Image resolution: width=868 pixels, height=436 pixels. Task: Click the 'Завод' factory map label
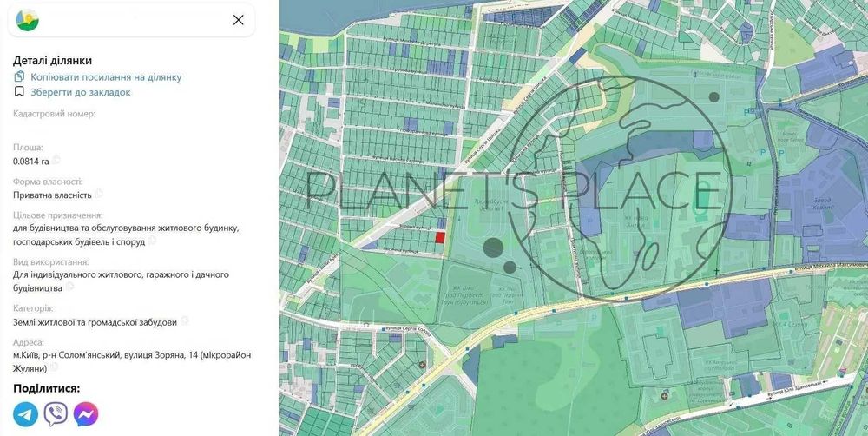coord(821,202)
